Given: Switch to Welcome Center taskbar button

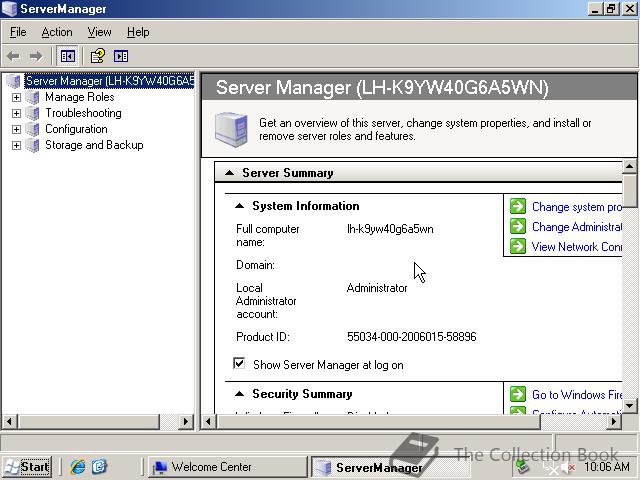Looking at the screenshot, I should tap(227, 467).
